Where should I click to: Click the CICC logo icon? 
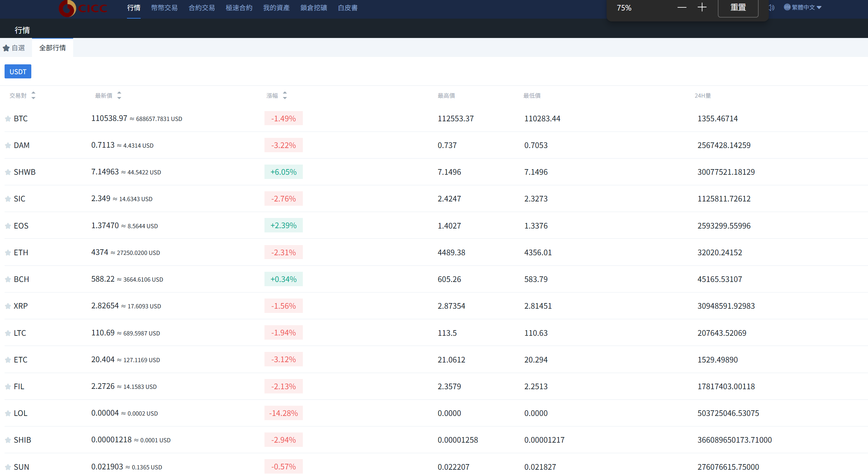point(68,8)
